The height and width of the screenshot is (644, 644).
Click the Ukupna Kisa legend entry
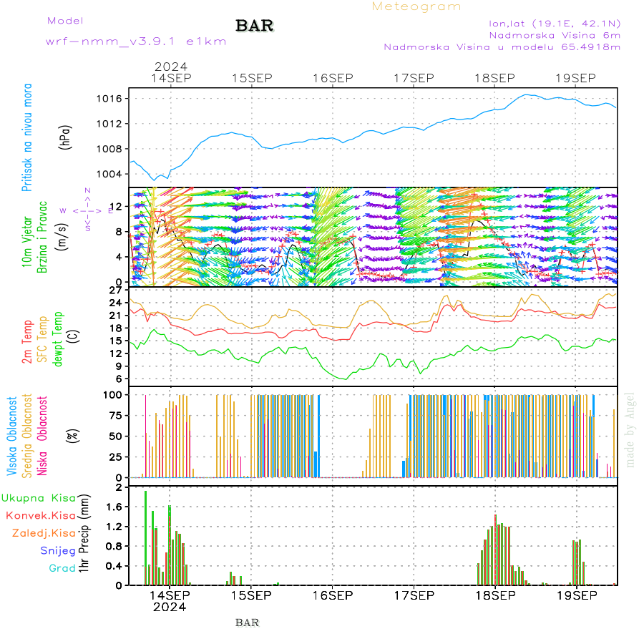point(39,498)
